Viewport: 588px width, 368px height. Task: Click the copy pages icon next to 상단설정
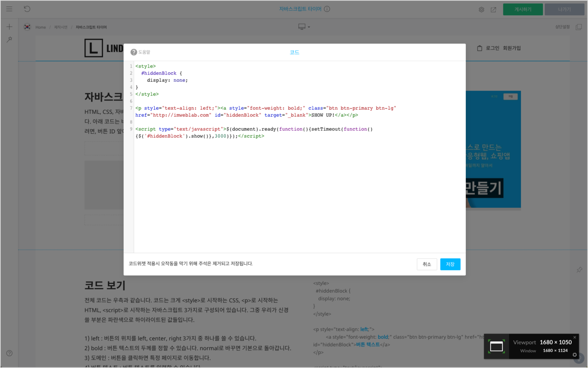point(579,27)
